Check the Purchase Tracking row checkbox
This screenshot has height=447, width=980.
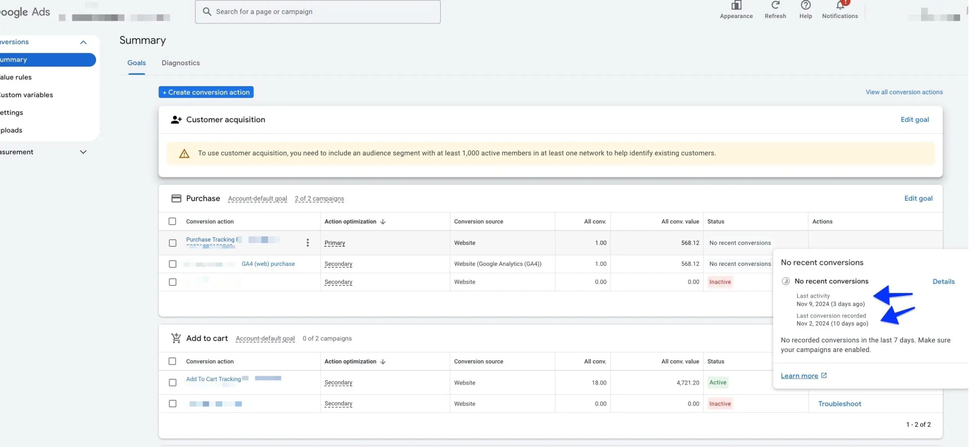(x=172, y=243)
